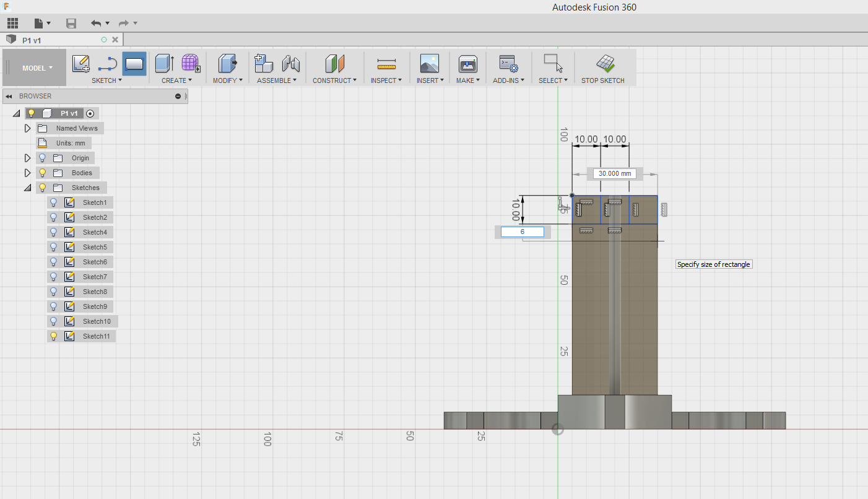Image resolution: width=868 pixels, height=499 pixels.
Task: Toggle visibility bulb of Sketch10
Action: [53, 321]
